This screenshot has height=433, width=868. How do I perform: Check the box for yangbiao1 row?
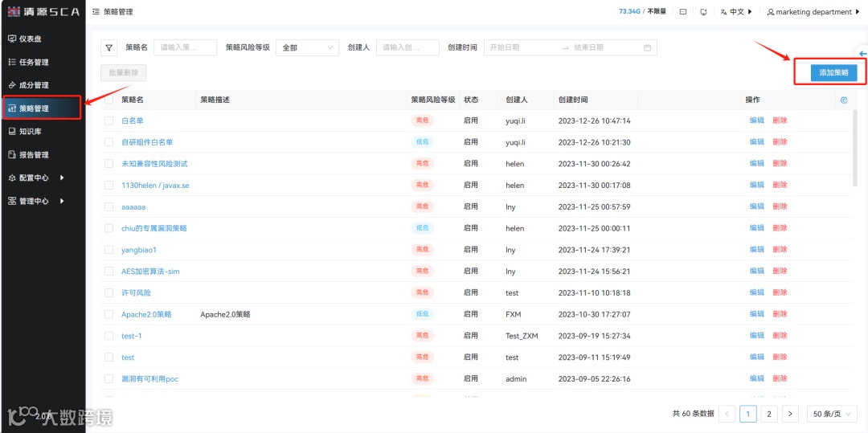(x=109, y=250)
